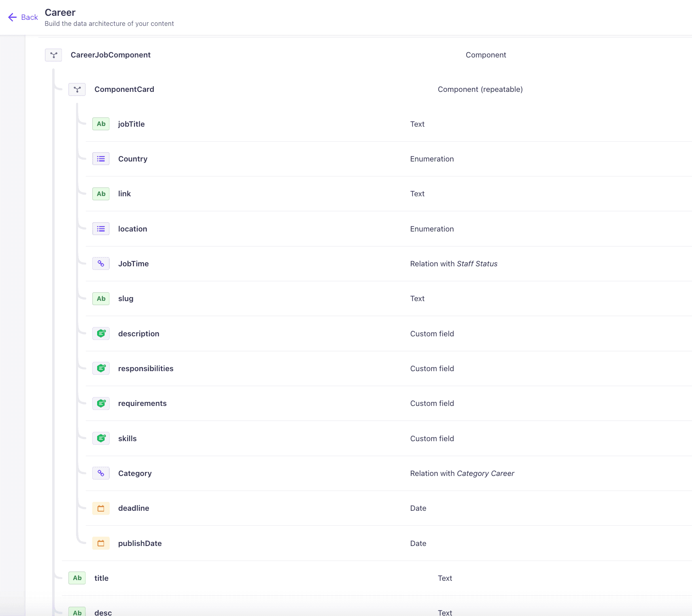Open the slug field name
The image size is (692, 616).
tap(126, 299)
